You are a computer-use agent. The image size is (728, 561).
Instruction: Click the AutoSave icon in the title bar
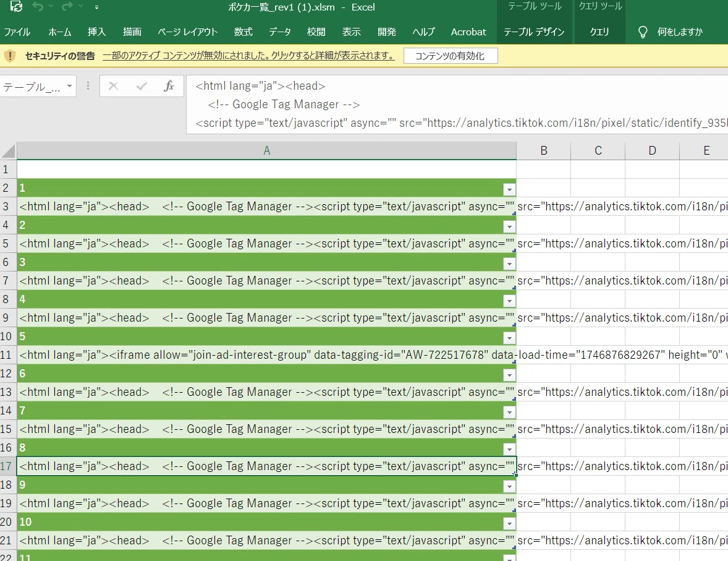pyautogui.click(x=16, y=7)
